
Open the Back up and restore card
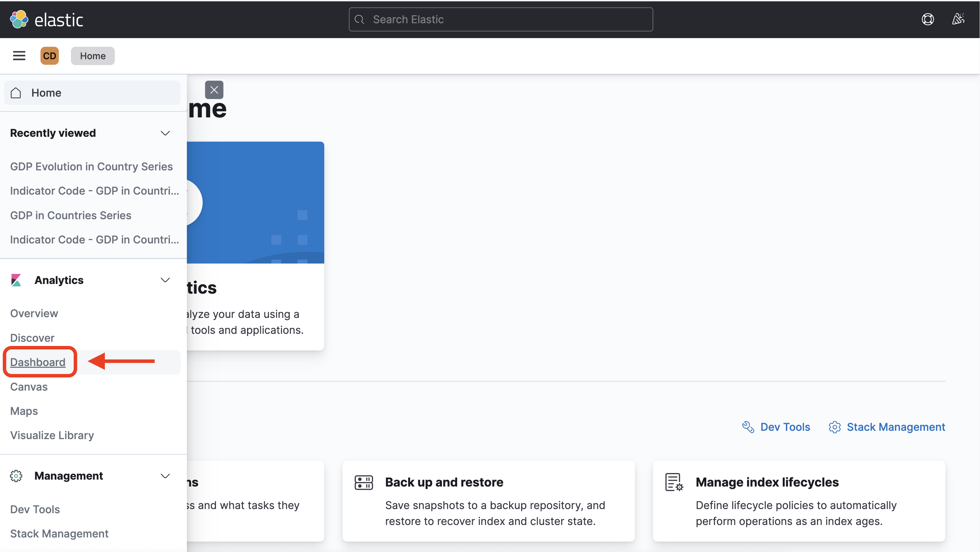(x=489, y=501)
